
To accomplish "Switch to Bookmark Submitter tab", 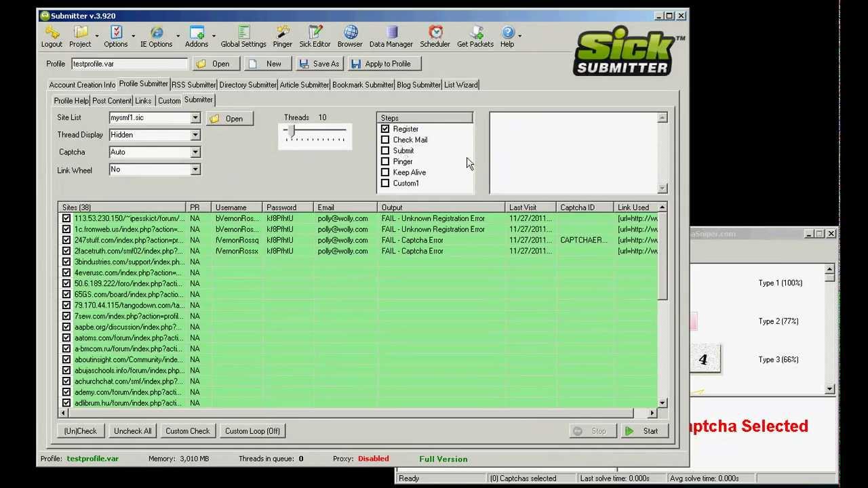I will coord(363,85).
